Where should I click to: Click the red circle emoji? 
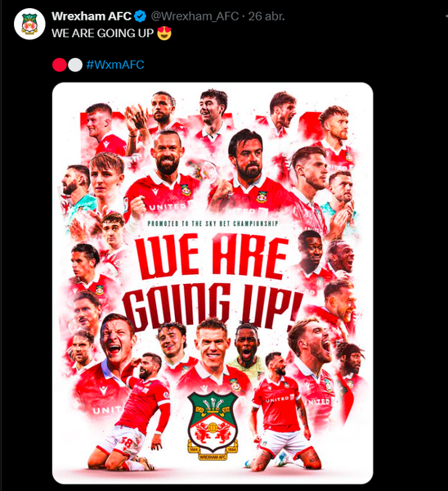click(x=60, y=65)
